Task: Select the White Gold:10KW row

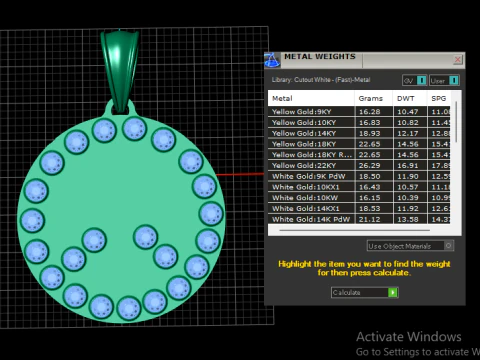Action: [359, 198]
